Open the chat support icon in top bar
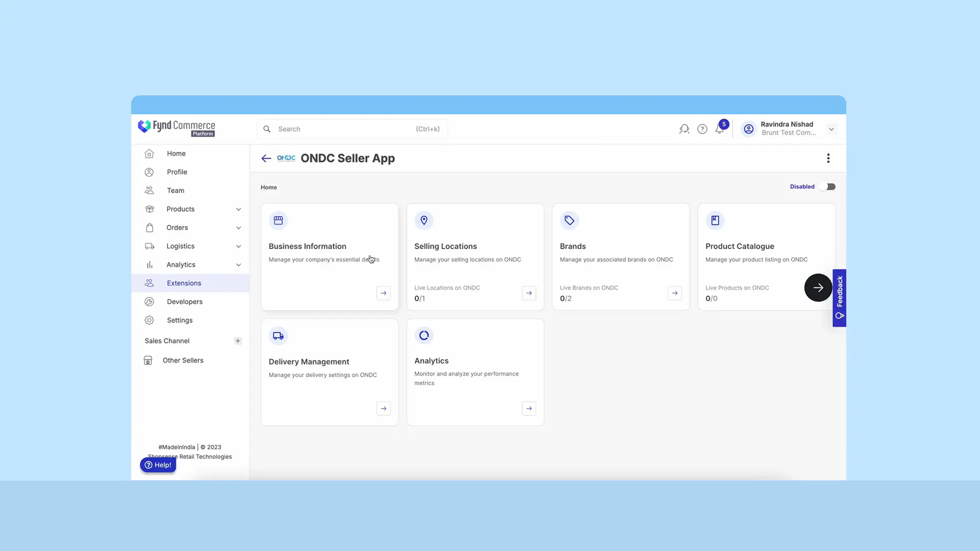Image resolution: width=980 pixels, height=551 pixels. click(x=684, y=129)
